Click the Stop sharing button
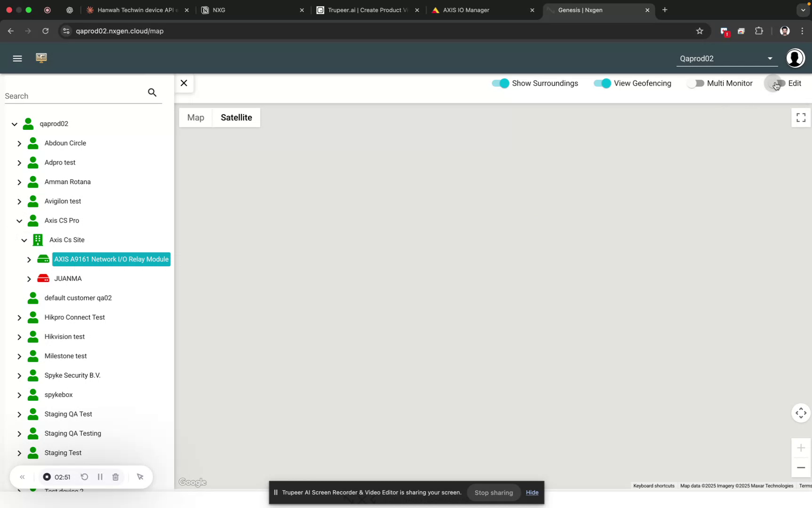812x508 pixels. tap(493, 492)
